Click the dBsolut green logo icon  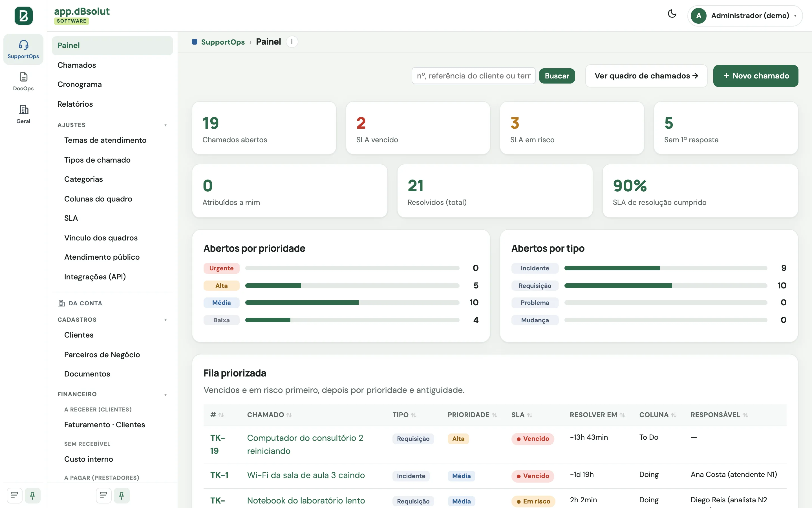(x=23, y=16)
